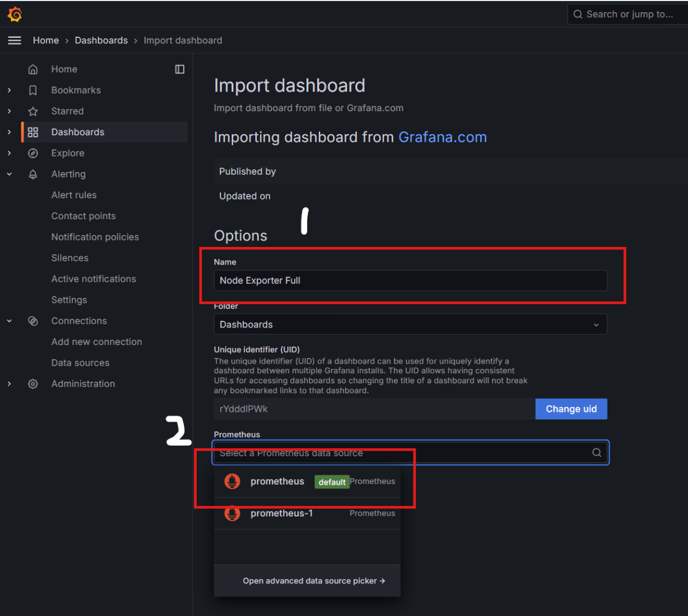688x616 pixels.
Task: Click the search magnifier icon in top bar
Action: (x=578, y=14)
